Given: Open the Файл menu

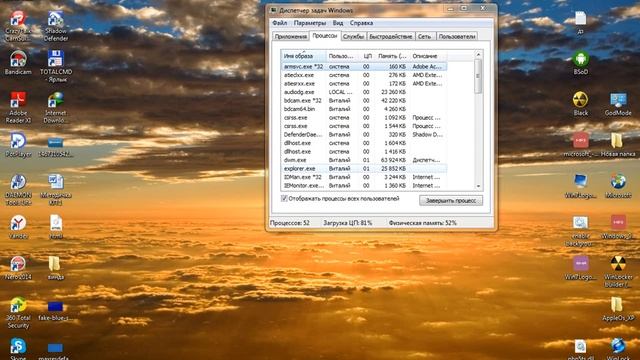Looking at the screenshot, I should [280, 23].
